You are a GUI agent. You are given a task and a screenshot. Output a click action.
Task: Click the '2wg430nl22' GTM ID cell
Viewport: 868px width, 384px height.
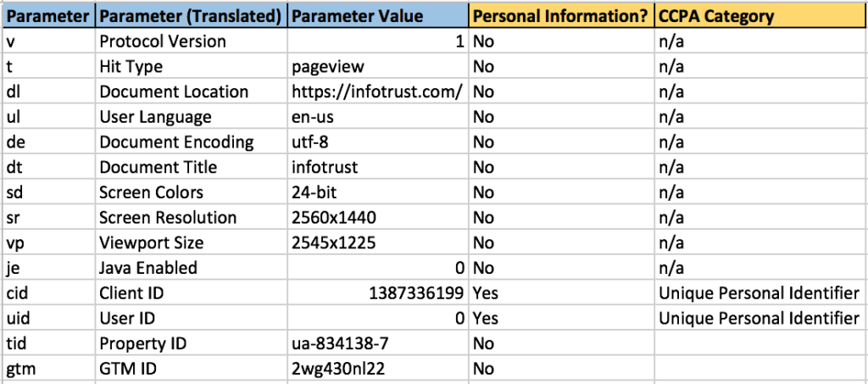point(332,369)
